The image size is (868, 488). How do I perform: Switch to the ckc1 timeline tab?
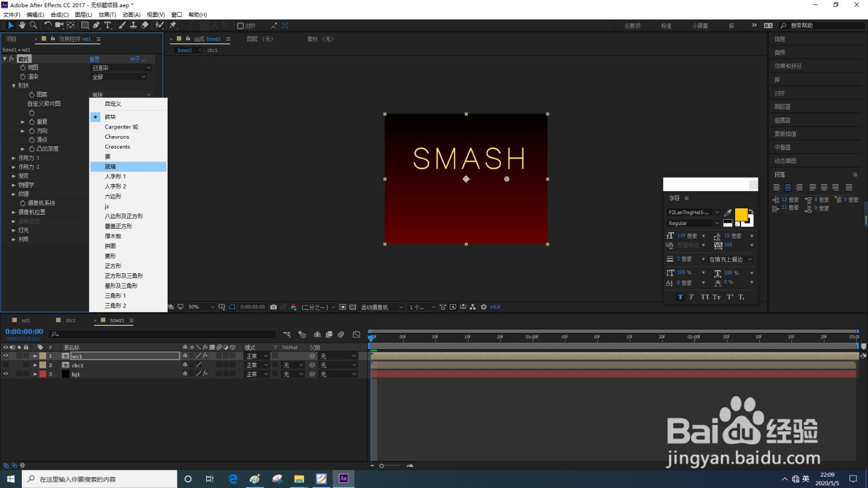(x=71, y=320)
